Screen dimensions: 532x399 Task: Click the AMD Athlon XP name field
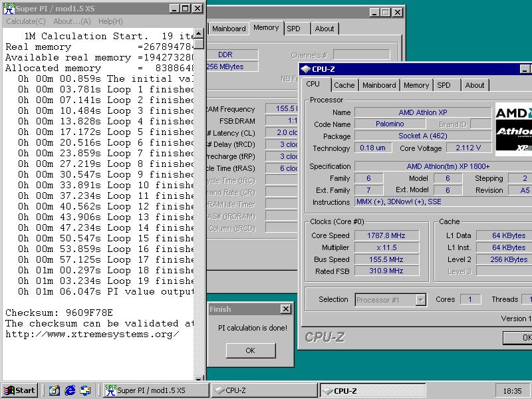pos(423,112)
